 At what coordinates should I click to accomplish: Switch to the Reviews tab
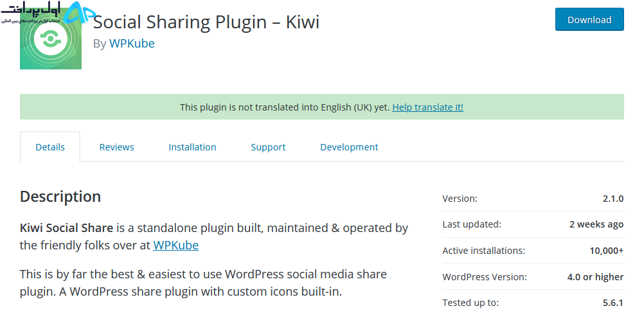116,147
